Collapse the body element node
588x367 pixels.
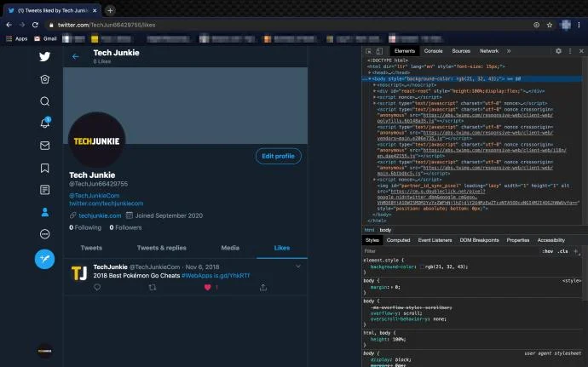click(369, 78)
